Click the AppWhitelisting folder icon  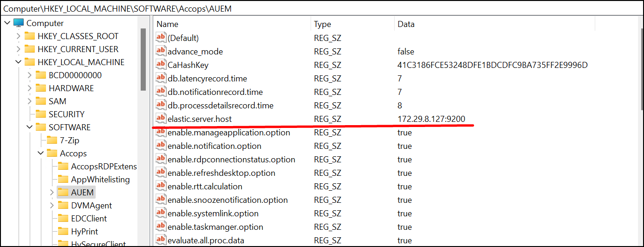pos(63,180)
